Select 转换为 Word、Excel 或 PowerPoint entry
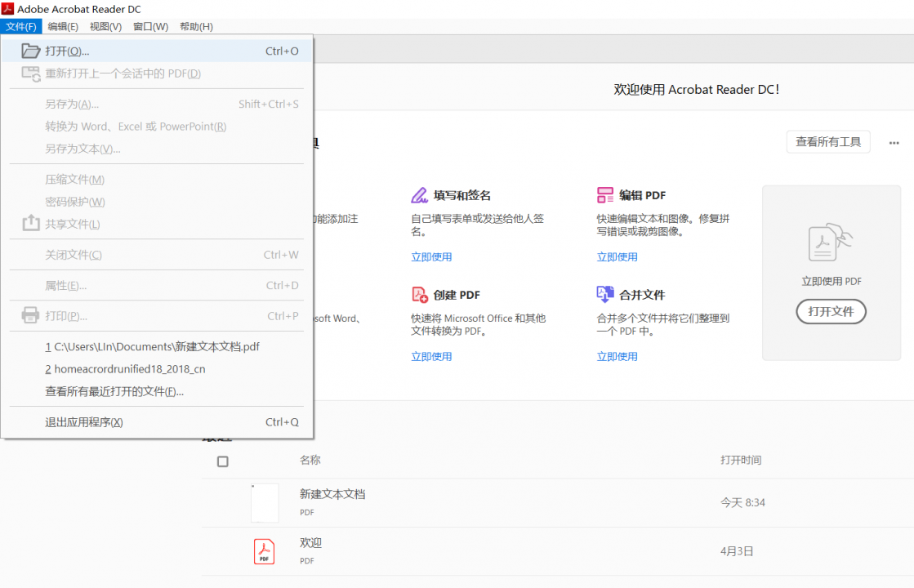The height and width of the screenshot is (588, 914). [157, 127]
